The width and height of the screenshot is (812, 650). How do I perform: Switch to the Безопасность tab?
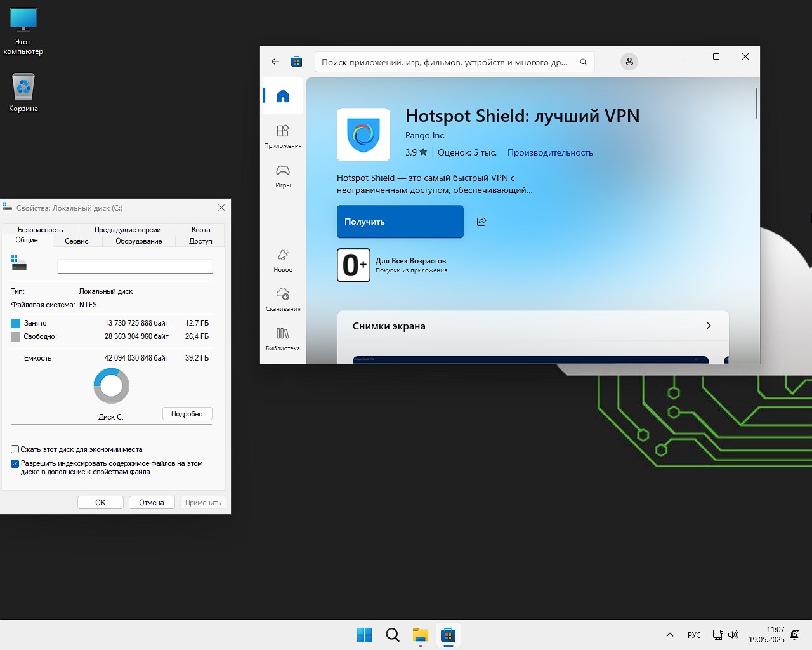pos(40,230)
